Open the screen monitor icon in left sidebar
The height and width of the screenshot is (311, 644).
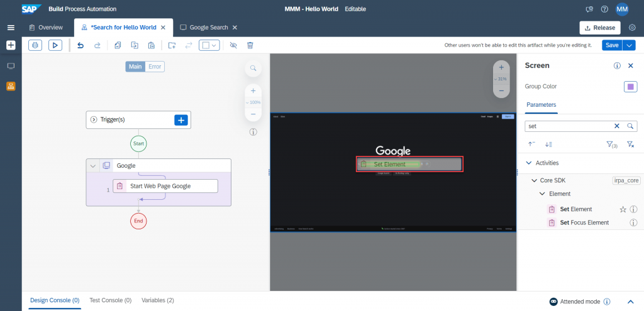(11, 66)
